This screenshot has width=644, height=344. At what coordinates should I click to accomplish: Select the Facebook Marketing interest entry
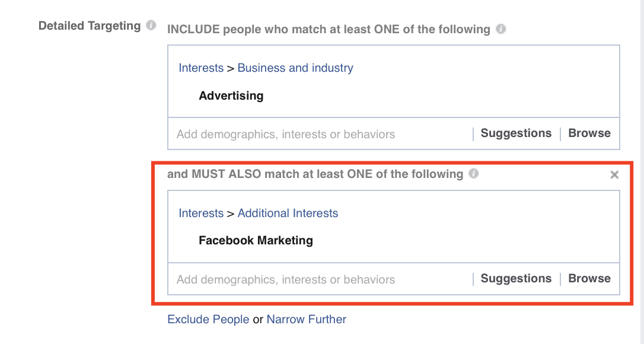click(256, 240)
